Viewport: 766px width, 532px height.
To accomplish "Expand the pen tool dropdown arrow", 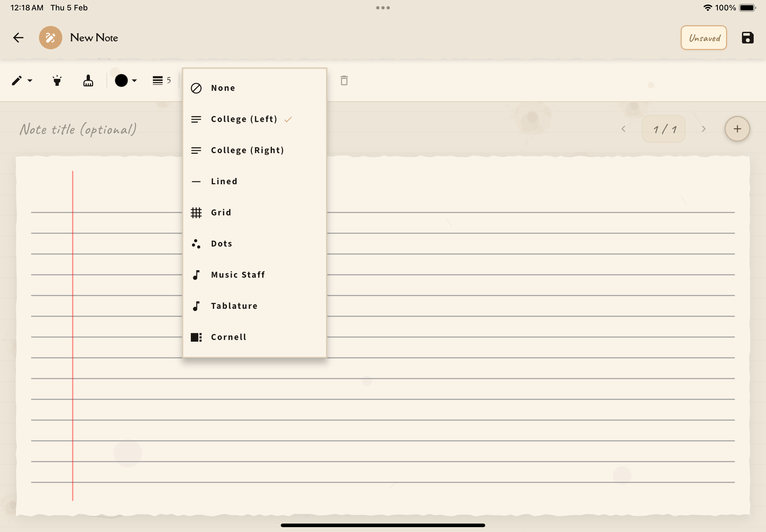I will (30, 81).
